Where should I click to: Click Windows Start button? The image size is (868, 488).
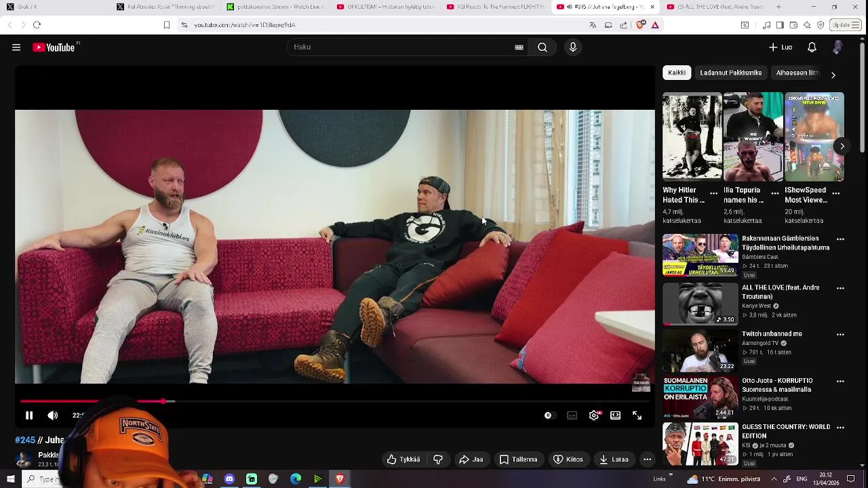pos(10,479)
